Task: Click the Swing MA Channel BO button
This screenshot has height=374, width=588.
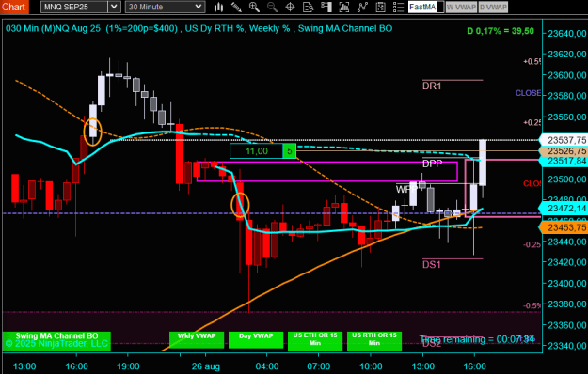Action: pyautogui.click(x=56, y=341)
